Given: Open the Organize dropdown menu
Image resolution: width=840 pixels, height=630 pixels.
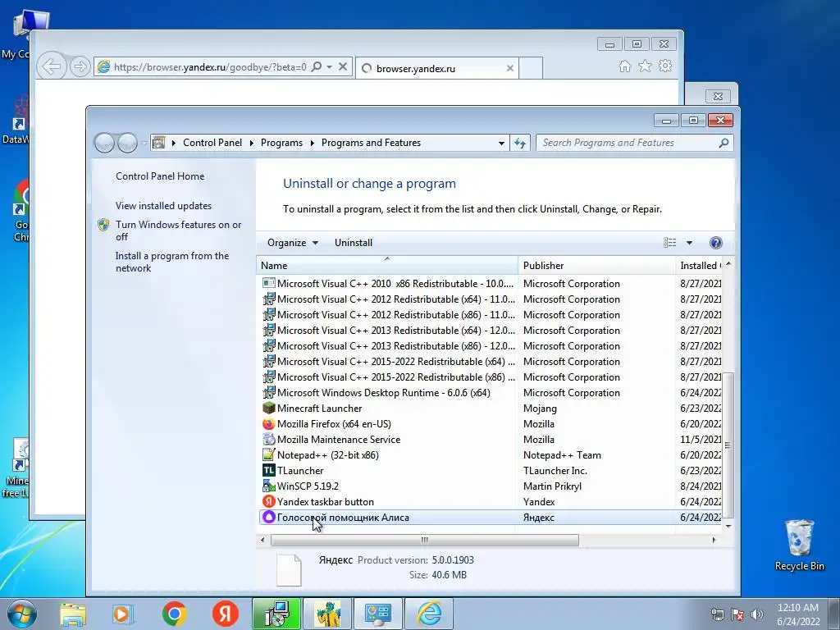Looking at the screenshot, I should (x=293, y=243).
